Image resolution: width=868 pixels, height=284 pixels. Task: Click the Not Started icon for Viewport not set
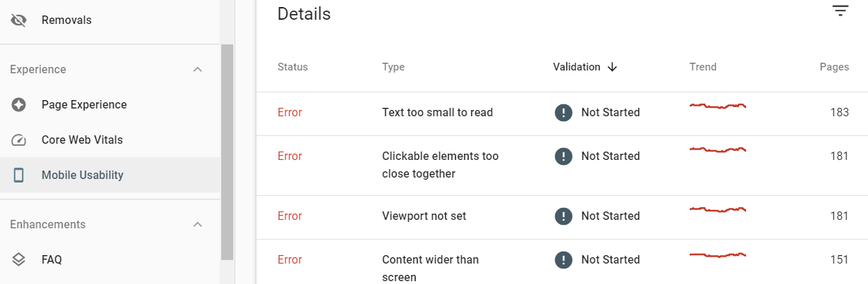click(x=564, y=216)
